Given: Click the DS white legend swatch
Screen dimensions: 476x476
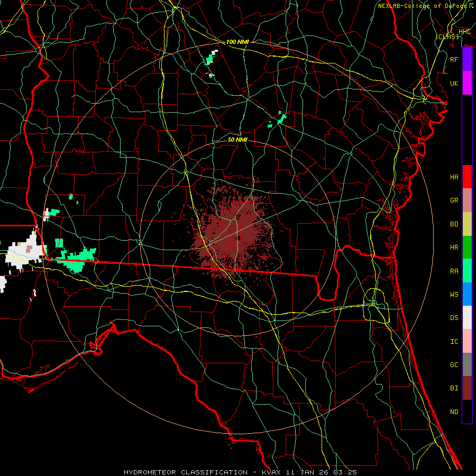Looking at the screenshot, I should (x=467, y=317).
